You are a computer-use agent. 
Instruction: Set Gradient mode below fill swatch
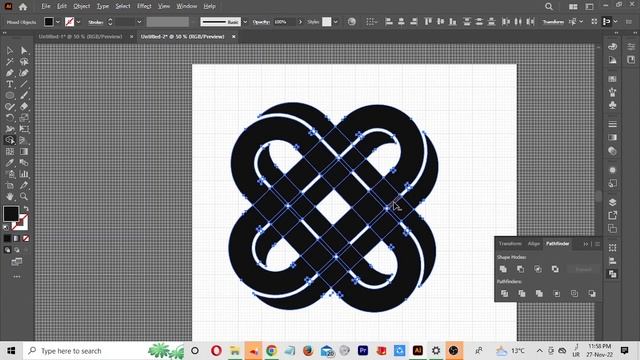tap(16, 238)
